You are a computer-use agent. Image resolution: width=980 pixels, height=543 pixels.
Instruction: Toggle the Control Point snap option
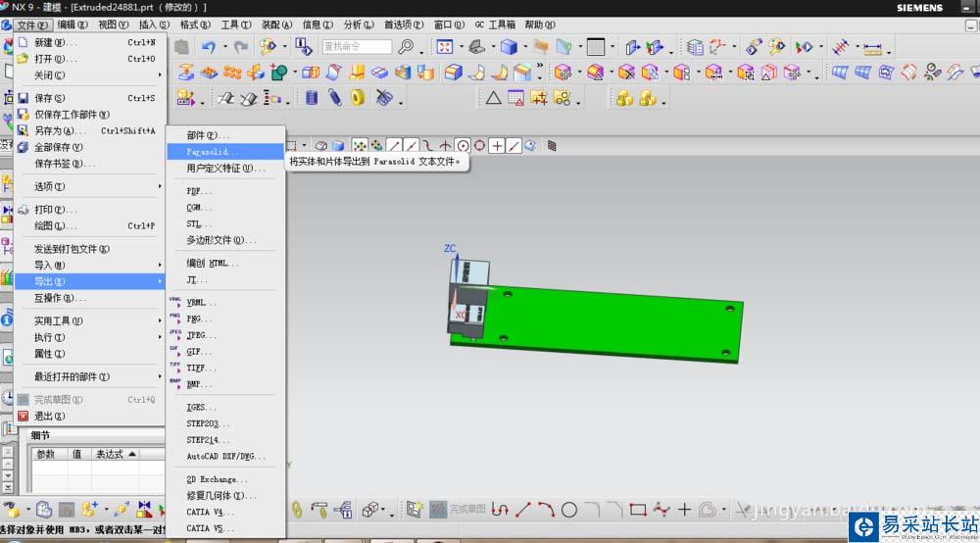point(428,146)
